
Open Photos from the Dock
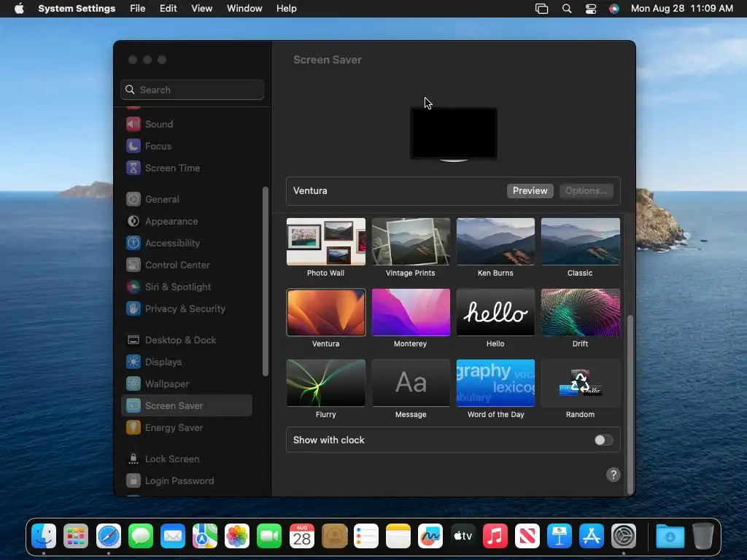pos(237,536)
